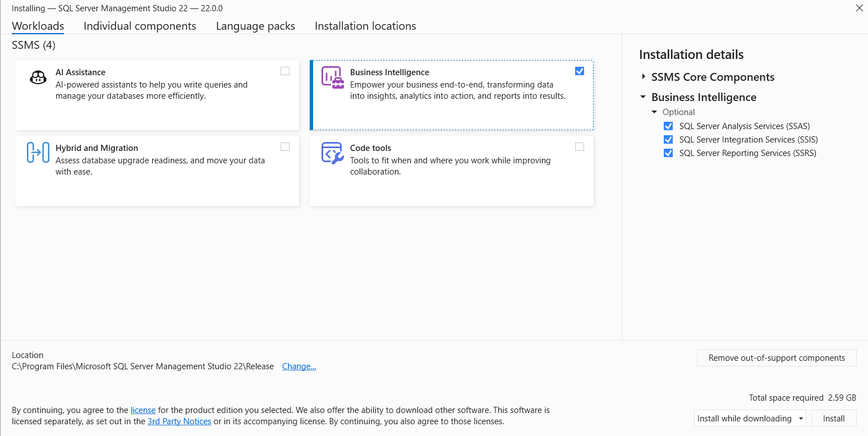Expand the SSMS Core Components section
Viewport: 868px width, 436px height.
click(643, 77)
